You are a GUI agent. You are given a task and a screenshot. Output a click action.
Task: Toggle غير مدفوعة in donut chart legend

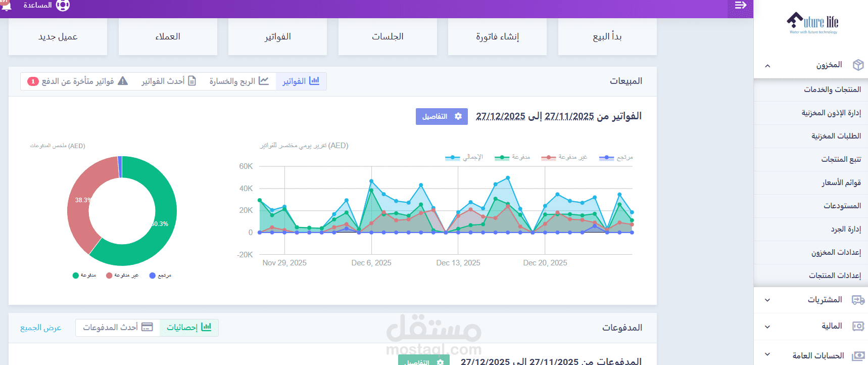tap(122, 276)
